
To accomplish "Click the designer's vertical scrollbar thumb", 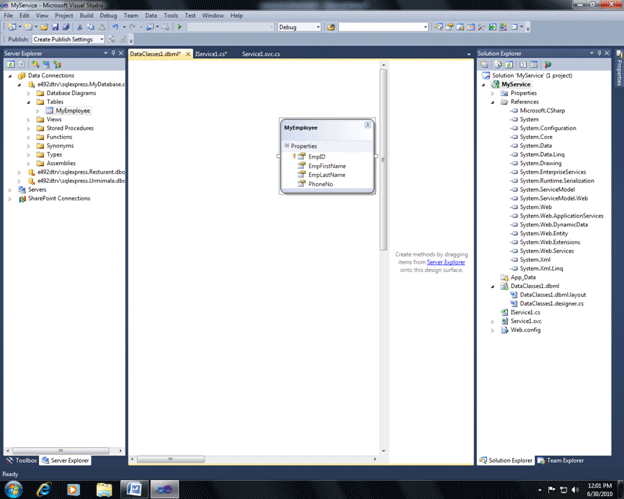I will [x=383, y=160].
